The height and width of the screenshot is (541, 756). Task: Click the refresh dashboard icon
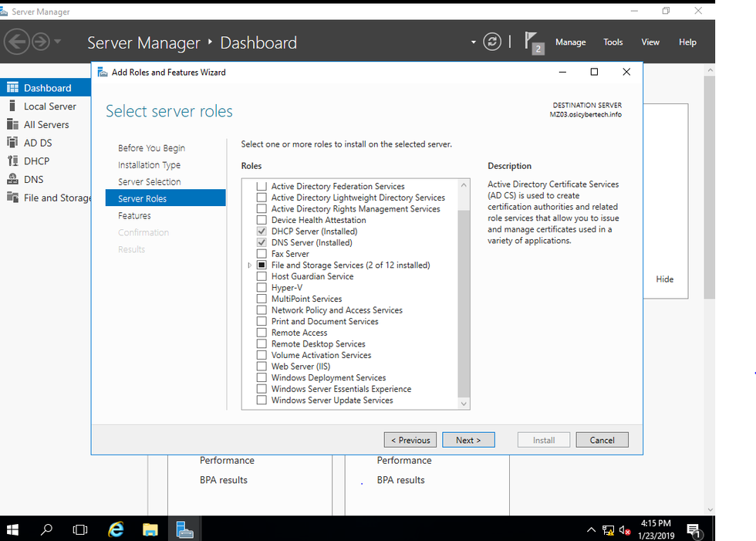pos(492,42)
